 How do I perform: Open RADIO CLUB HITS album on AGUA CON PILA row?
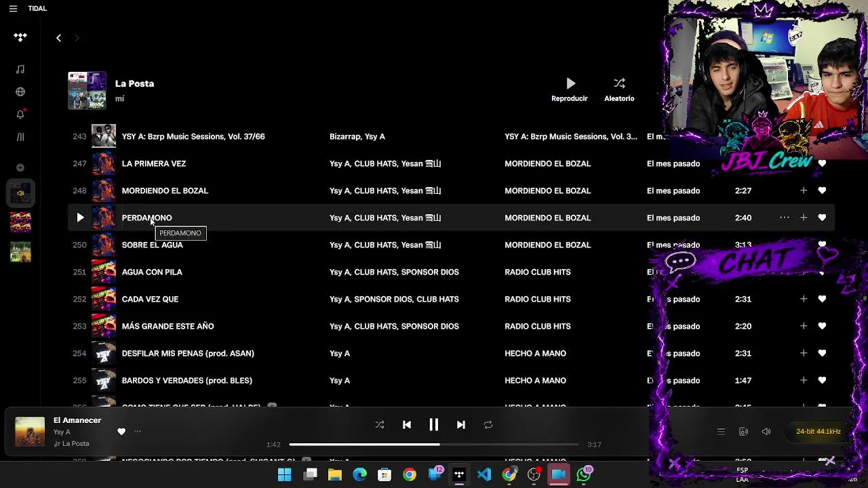pos(537,272)
